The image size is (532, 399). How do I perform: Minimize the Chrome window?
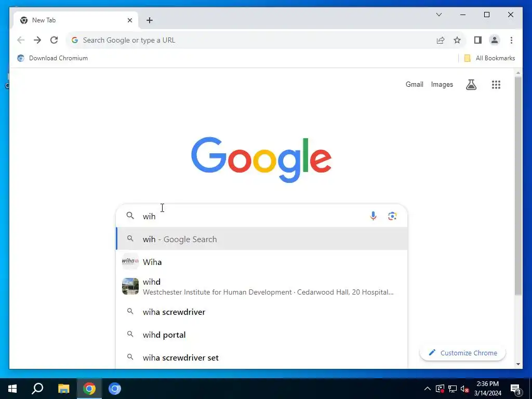(x=463, y=15)
